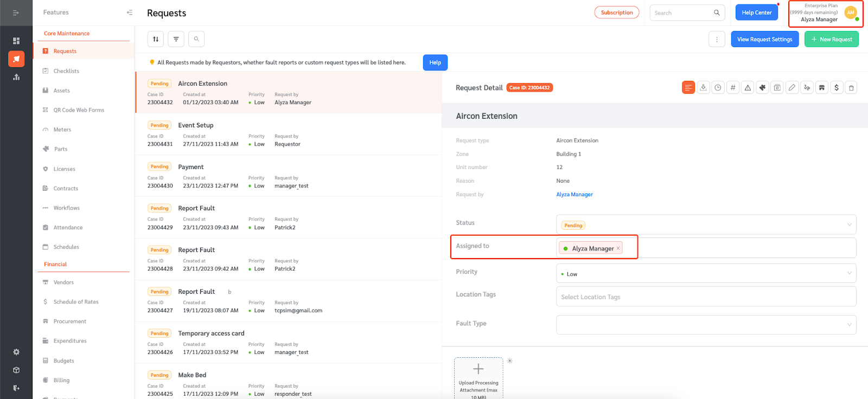Open the filter icon above request list

click(176, 39)
